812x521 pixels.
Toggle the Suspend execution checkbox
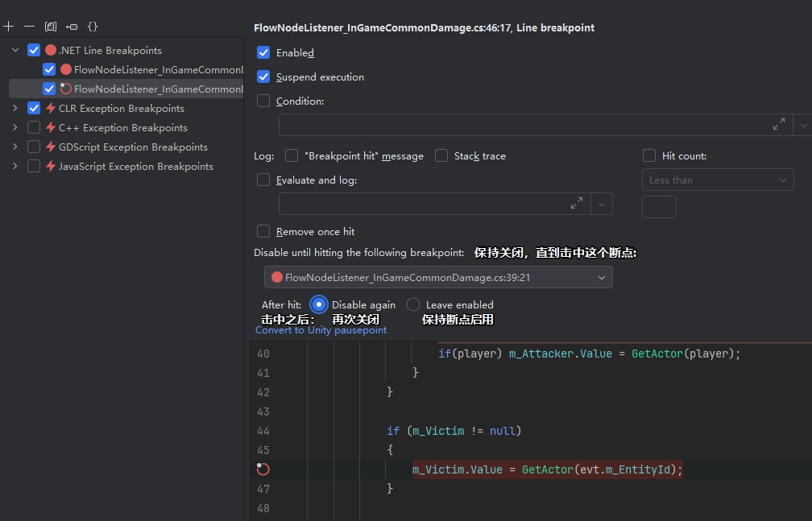(263, 77)
